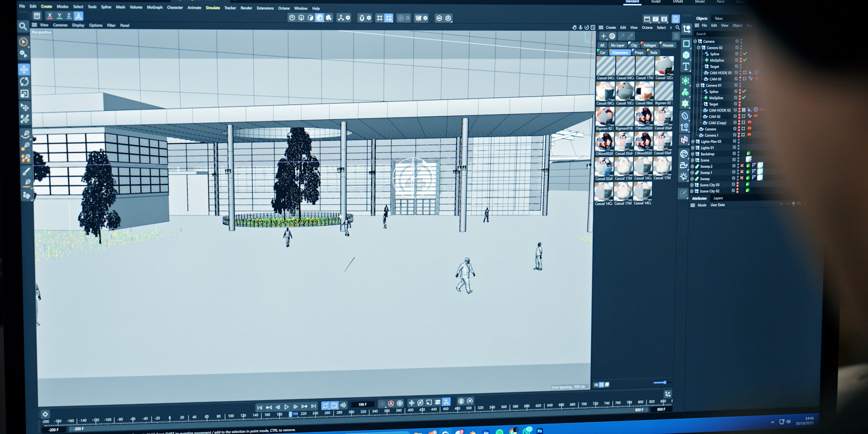Screen dimensions: 868x434
Task: Open the viewport Cameras menu
Action: point(60,25)
